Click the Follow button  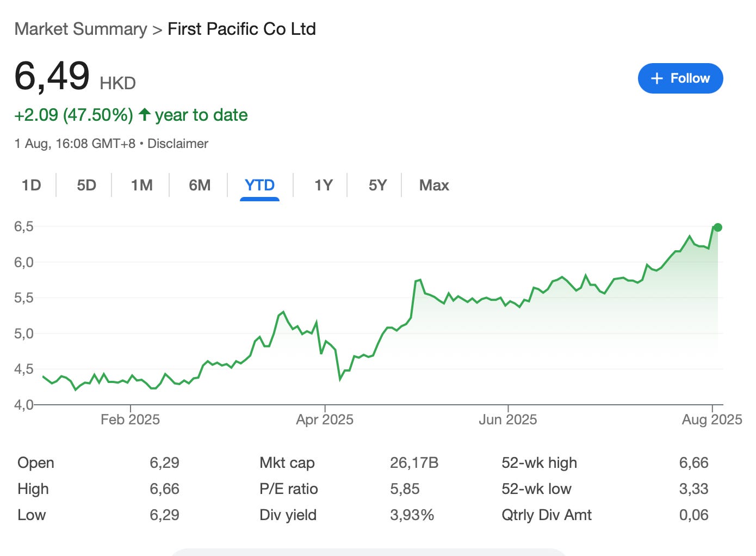pos(680,78)
